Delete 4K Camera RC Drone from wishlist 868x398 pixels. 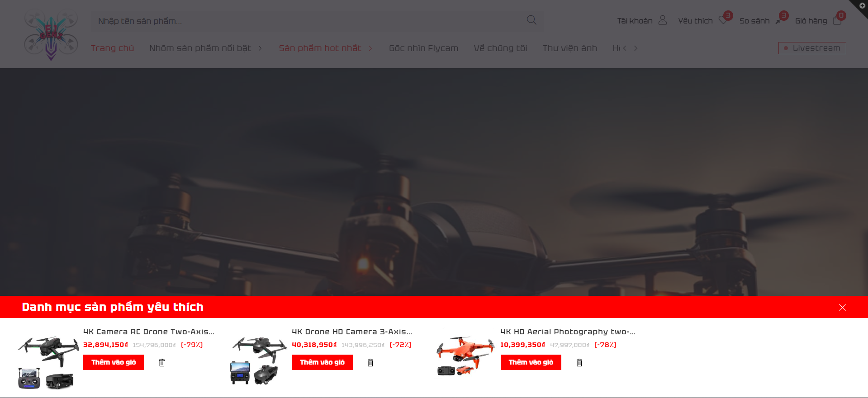pos(162,362)
